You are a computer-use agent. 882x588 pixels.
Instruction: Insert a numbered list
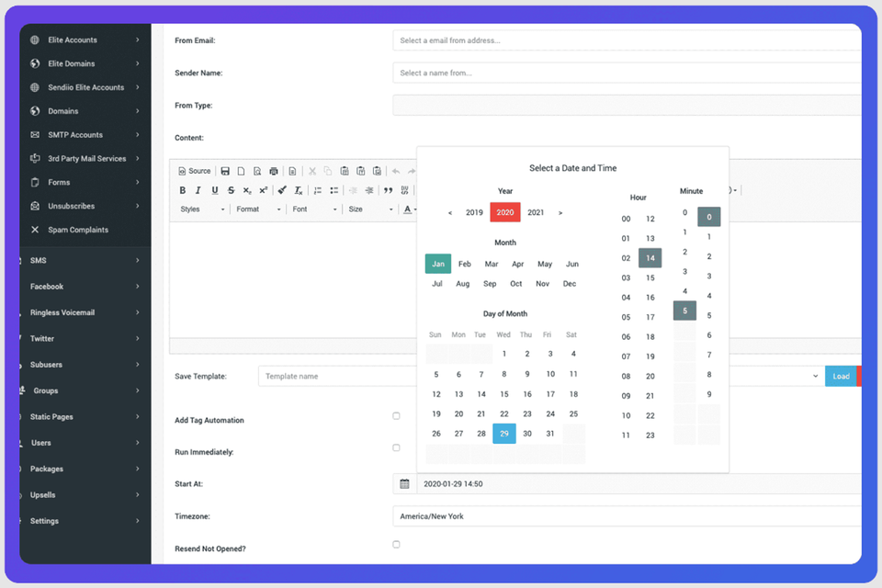pos(318,190)
